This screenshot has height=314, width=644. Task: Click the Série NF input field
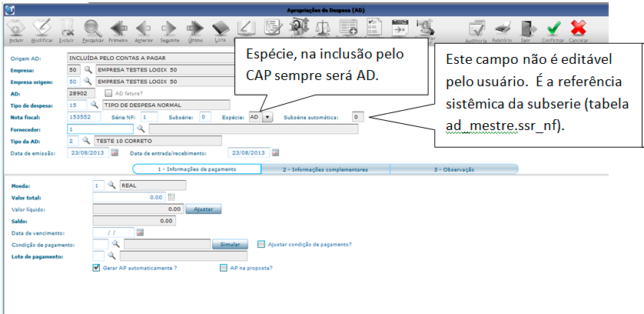click(x=149, y=117)
